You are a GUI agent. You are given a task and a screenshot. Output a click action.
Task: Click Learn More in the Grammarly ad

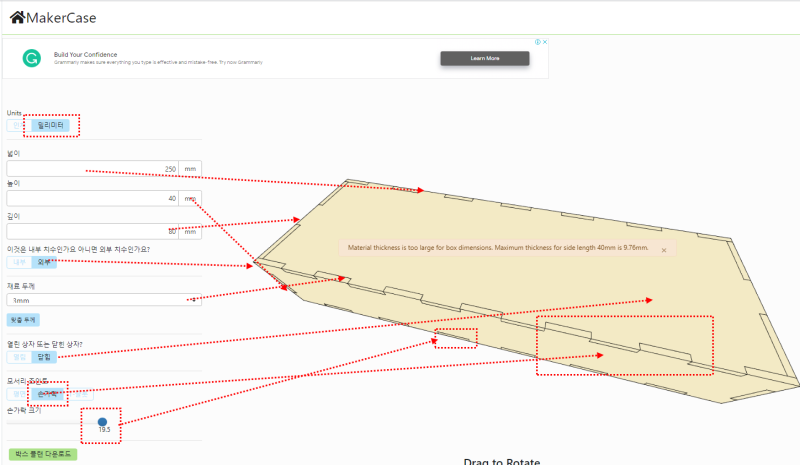pos(485,58)
